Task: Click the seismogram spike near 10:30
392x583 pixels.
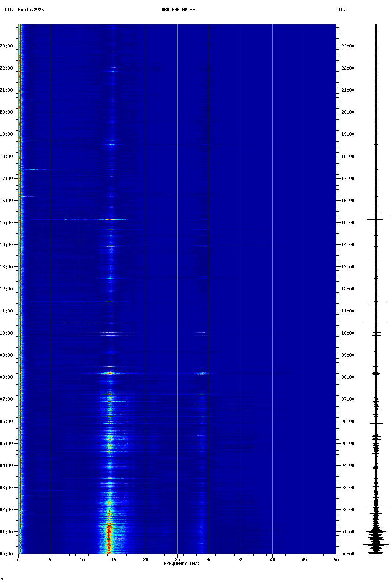Action: point(375,323)
